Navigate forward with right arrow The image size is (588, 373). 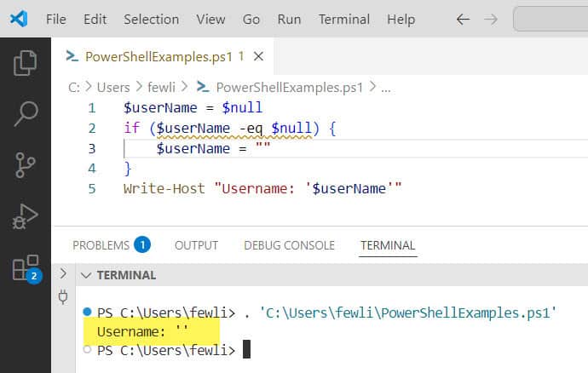[x=491, y=19]
